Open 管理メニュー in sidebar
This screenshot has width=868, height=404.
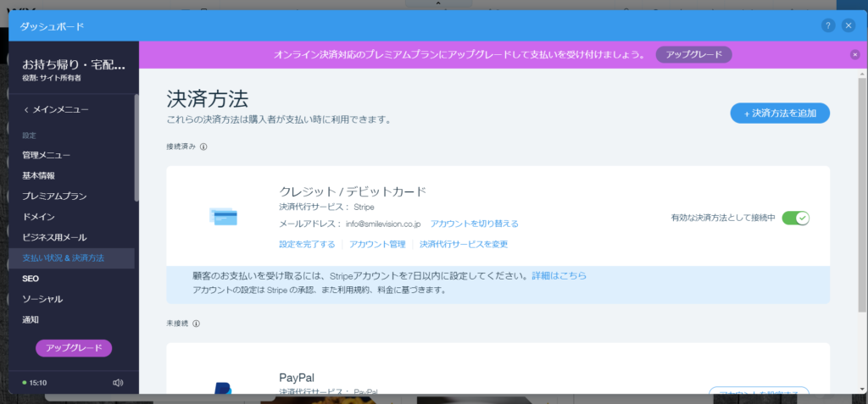point(46,155)
